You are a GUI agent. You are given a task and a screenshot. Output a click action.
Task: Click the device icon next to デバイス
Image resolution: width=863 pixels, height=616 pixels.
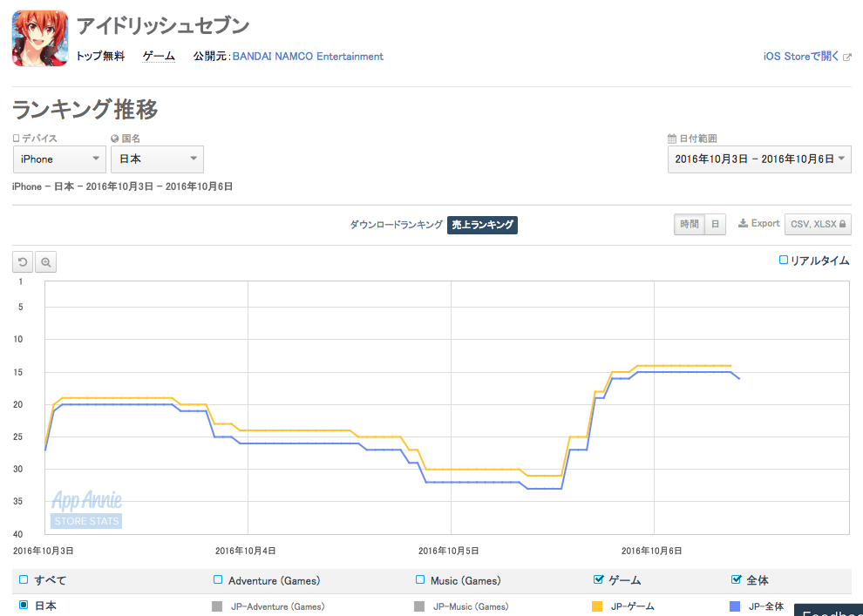(16, 138)
